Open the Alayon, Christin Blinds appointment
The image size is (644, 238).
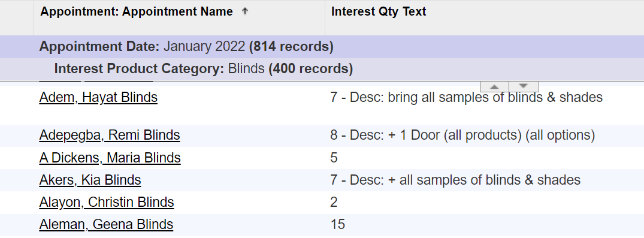pyautogui.click(x=107, y=202)
